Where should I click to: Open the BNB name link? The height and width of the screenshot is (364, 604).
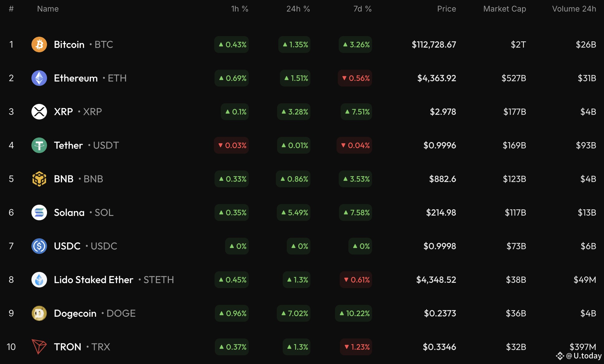click(64, 179)
